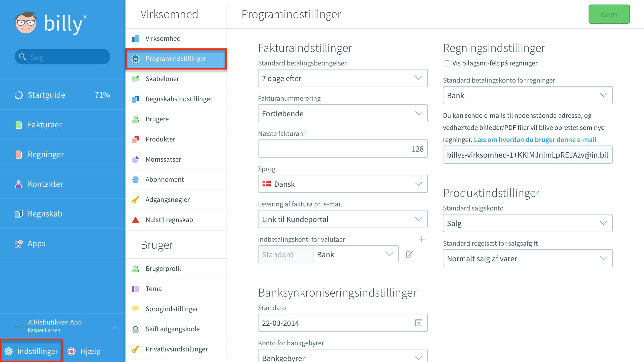Screen dimensions: 644x362
Task: Expand the Standard betalingsbetingelser dropdown
Action: 343,78
